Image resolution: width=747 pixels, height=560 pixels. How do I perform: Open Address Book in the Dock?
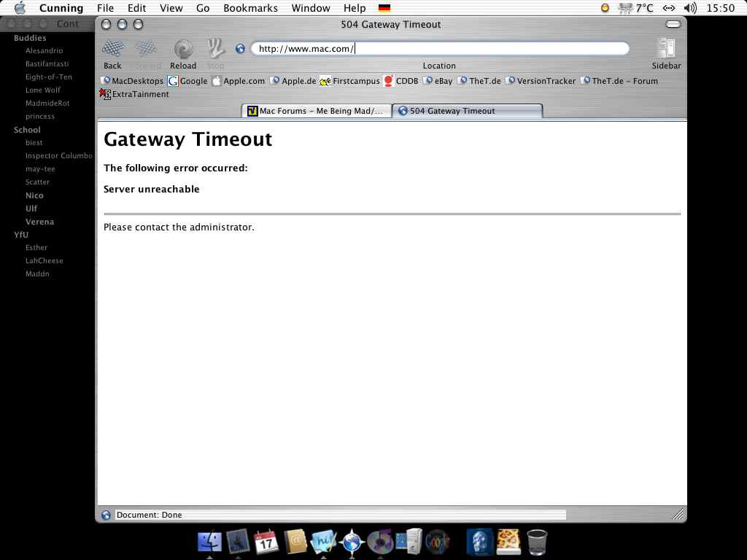(x=295, y=542)
